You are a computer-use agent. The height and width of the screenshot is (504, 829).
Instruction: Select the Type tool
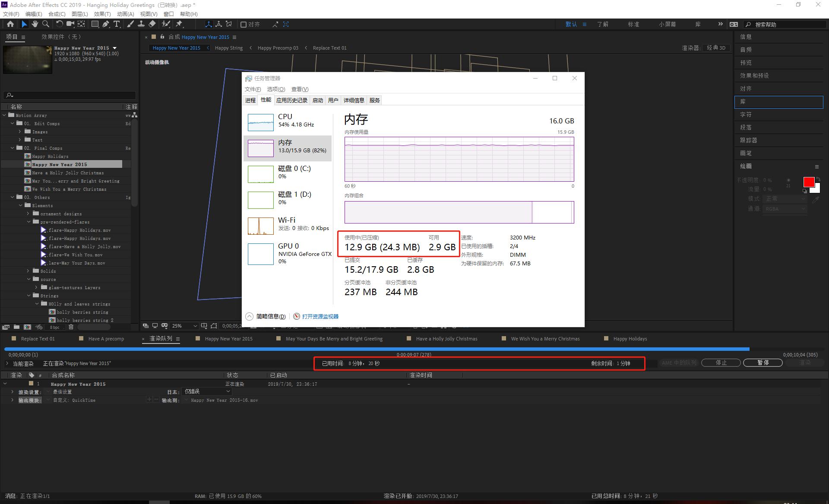click(x=117, y=24)
